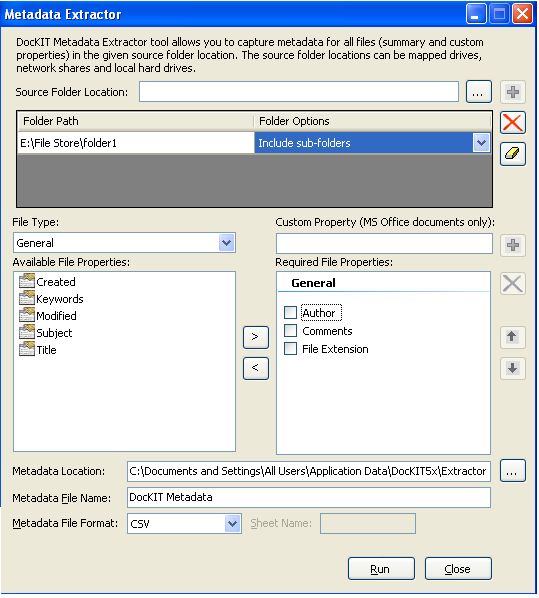539x598 pixels.
Task: Click the Folder Path column header
Action: click(135, 121)
